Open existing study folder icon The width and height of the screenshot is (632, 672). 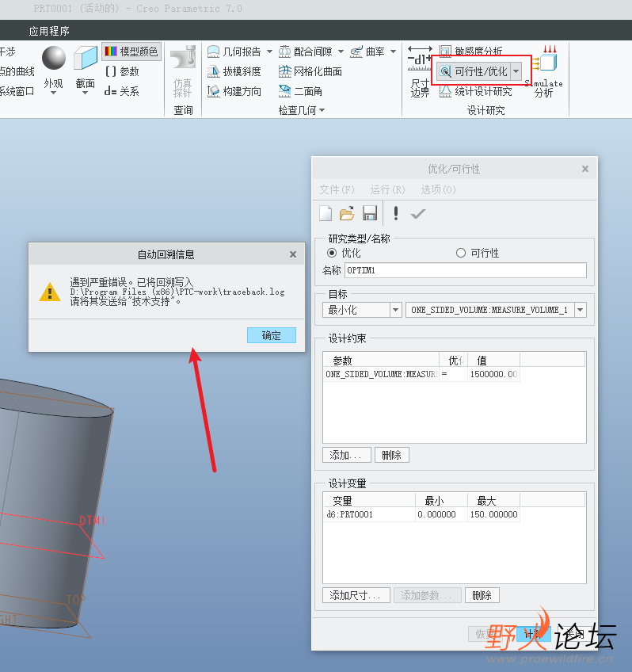click(347, 213)
